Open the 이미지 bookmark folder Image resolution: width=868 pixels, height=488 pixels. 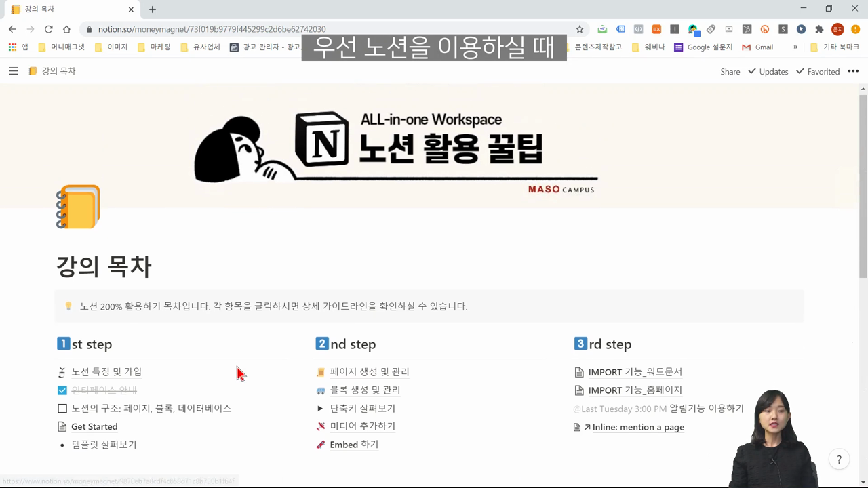pos(111,47)
